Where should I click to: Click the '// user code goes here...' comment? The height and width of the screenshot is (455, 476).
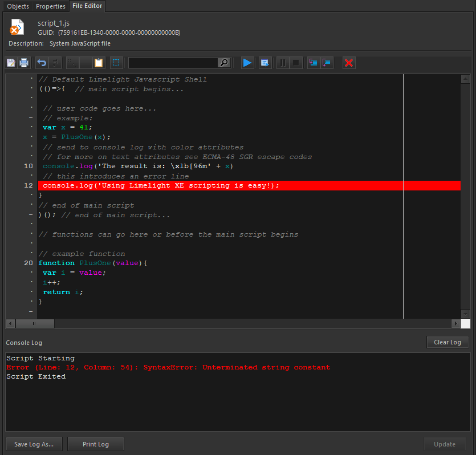coord(99,108)
